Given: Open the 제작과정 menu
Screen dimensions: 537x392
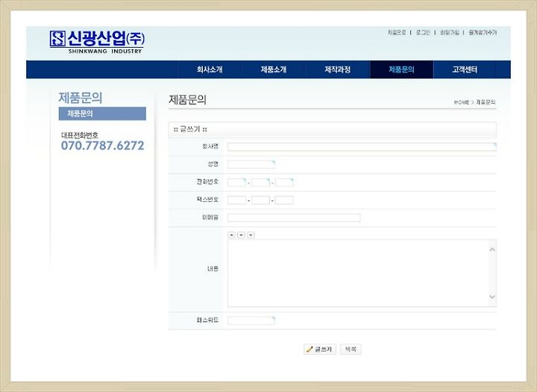Looking at the screenshot, I should [x=337, y=69].
